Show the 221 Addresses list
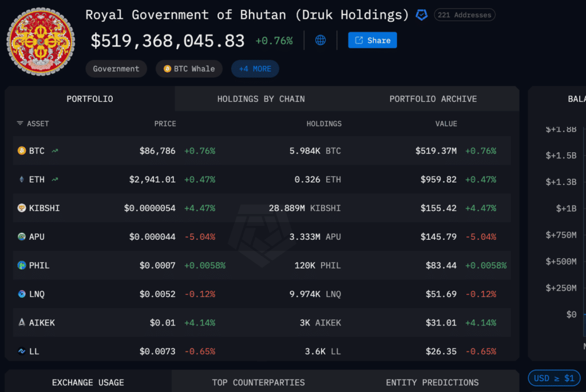The image size is (586, 392). [x=464, y=15]
